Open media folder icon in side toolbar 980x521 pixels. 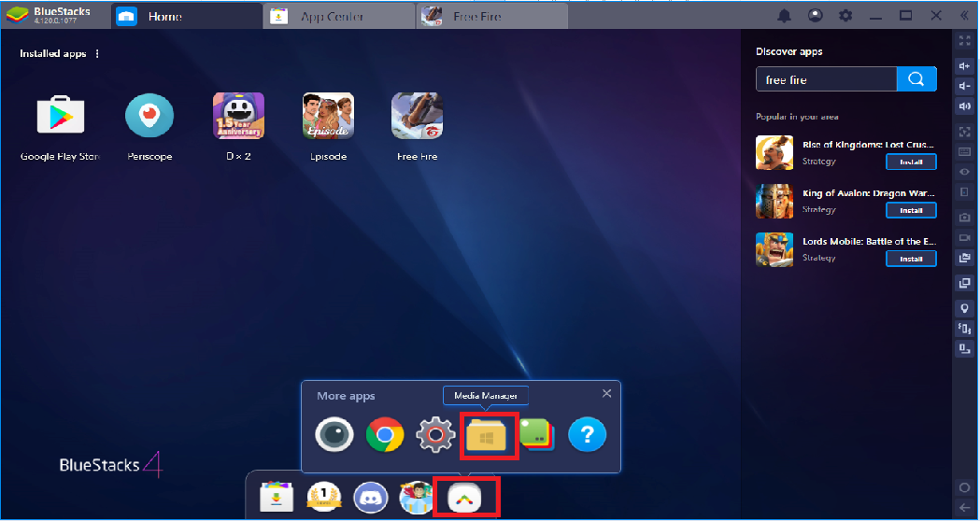pyautogui.click(x=964, y=258)
